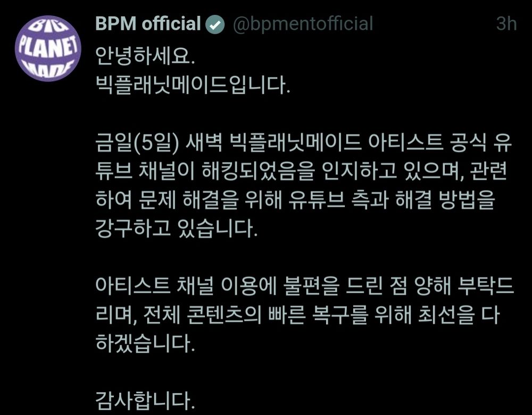This screenshot has height=415, width=532.
Task: Click the closing line 감사합니다.
Action: (146, 401)
